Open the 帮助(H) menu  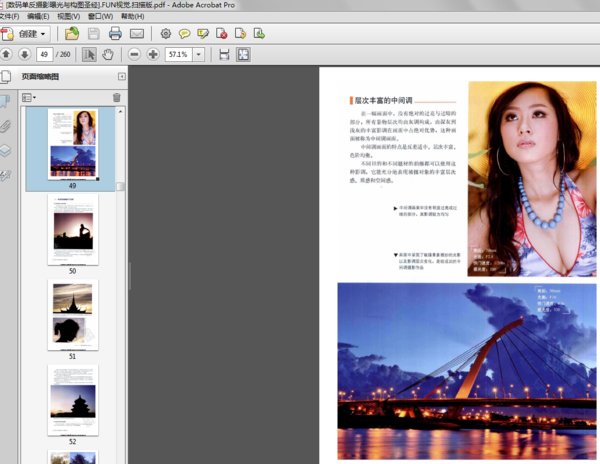click(131, 17)
